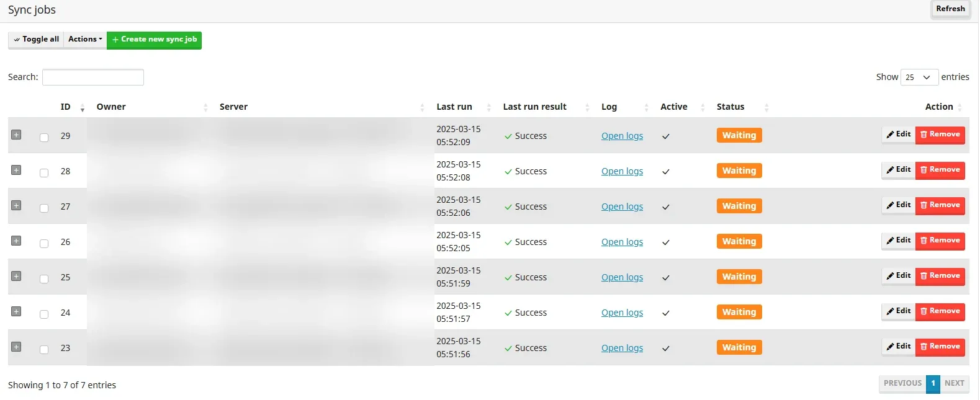Image resolution: width=980 pixels, height=400 pixels.
Task: Open logs for sync job 25
Action: click(x=622, y=277)
